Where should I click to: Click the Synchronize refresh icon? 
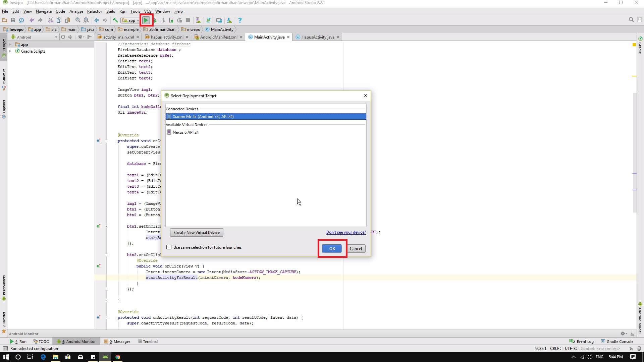[x=21, y=20]
